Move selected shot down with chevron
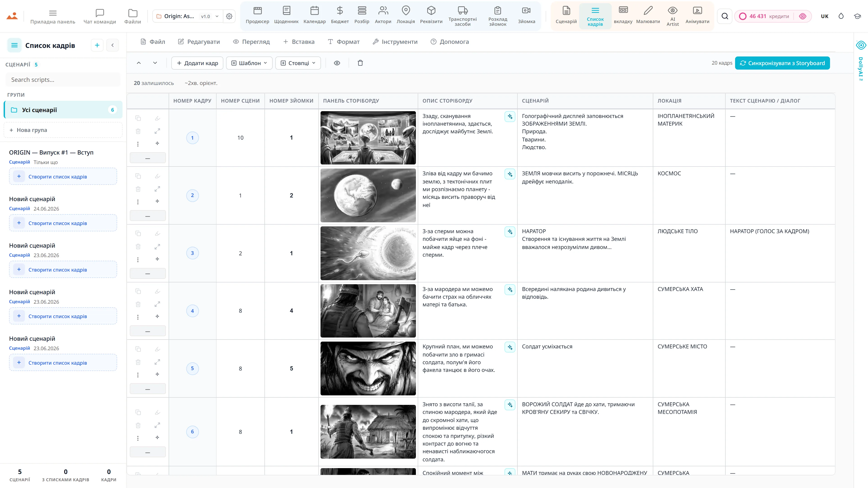The height and width of the screenshot is (488, 868). point(155,63)
